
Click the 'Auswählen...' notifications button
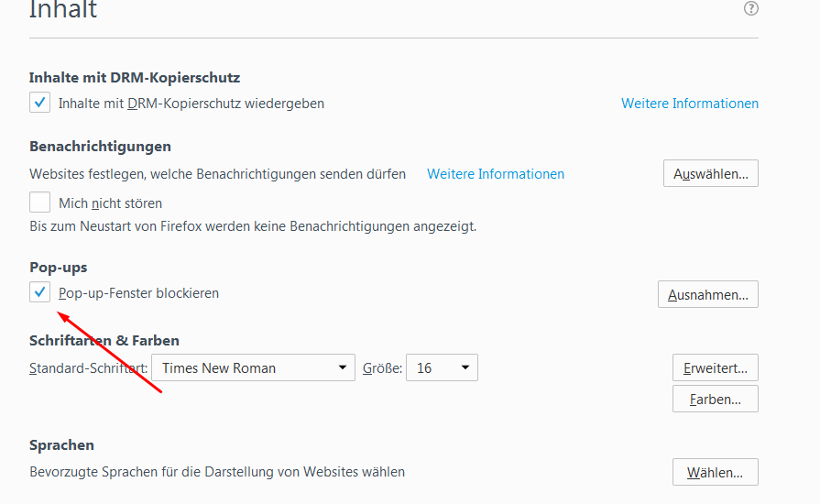[x=710, y=173]
